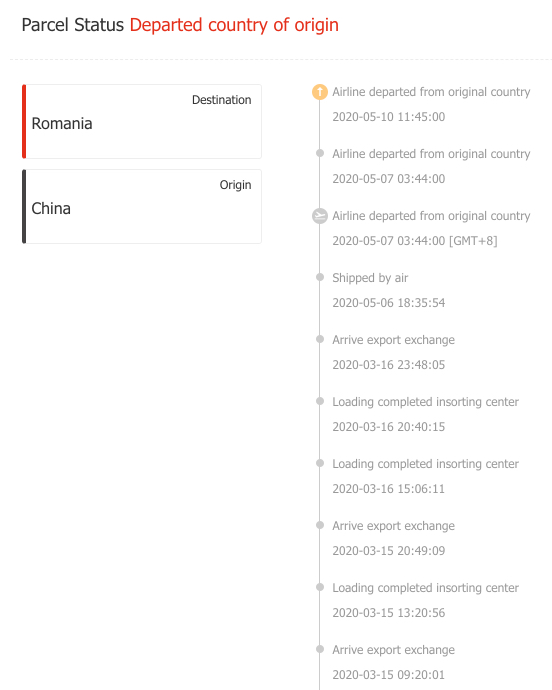This screenshot has width=552, height=690.
Task: Select the 2020-05-07 03:44:00 timeline dot without GMT
Action: [x=320, y=153]
